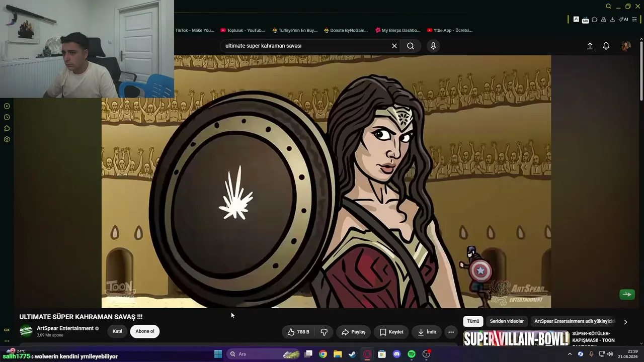The height and width of the screenshot is (362, 644).
Task: Expand the system tray hidden icons chevron
Action: pyautogui.click(x=570, y=354)
